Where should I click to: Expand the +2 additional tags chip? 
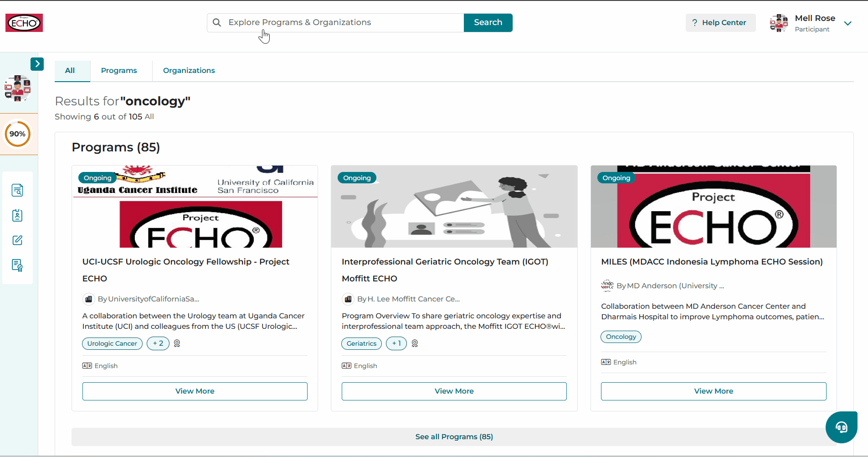coord(158,343)
